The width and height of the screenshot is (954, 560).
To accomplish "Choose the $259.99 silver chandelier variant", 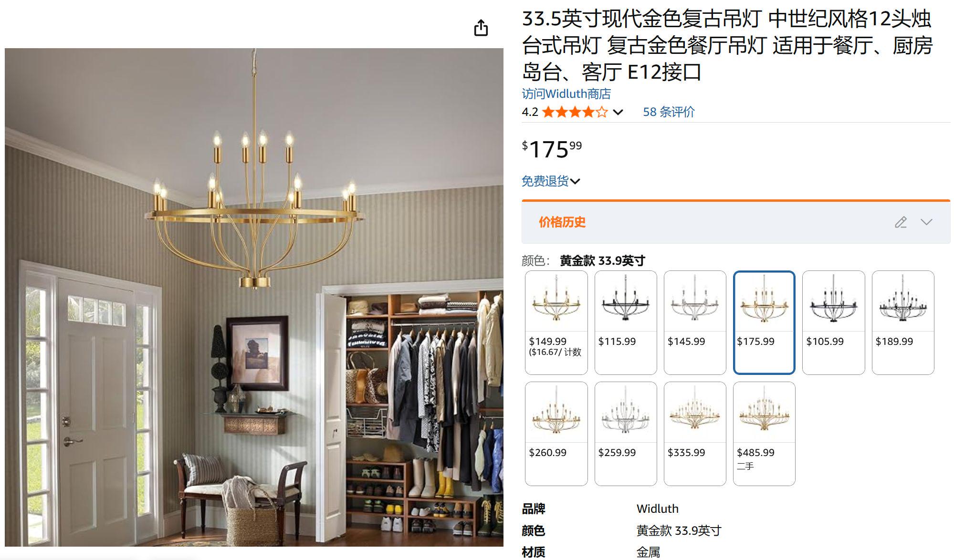I will click(626, 434).
